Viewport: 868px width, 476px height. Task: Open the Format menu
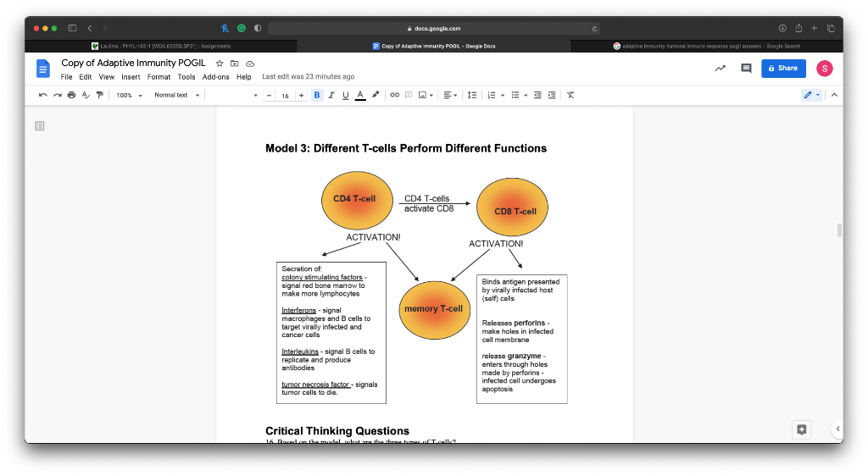[x=159, y=77]
